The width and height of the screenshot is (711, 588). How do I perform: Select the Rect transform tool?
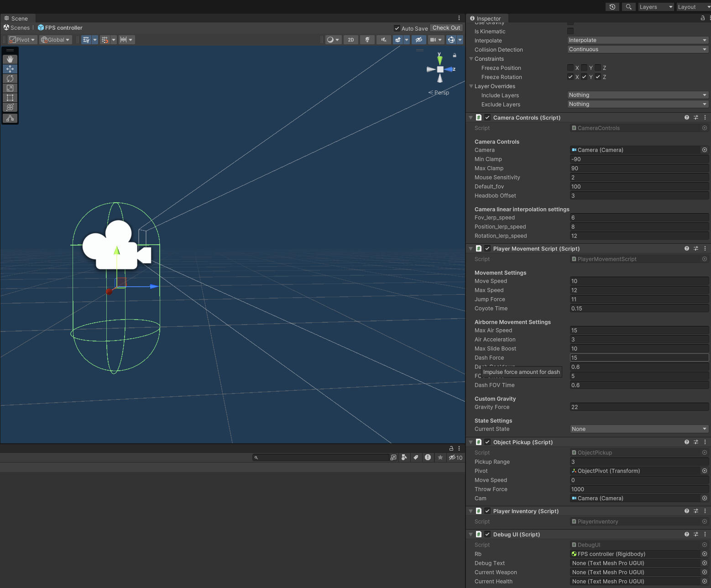pyautogui.click(x=10, y=98)
